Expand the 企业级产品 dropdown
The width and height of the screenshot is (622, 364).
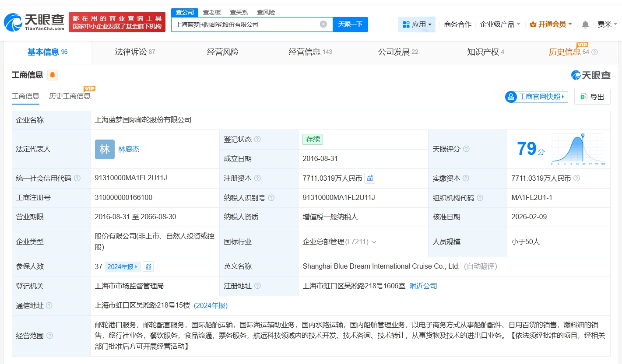[x=500, y=24]
